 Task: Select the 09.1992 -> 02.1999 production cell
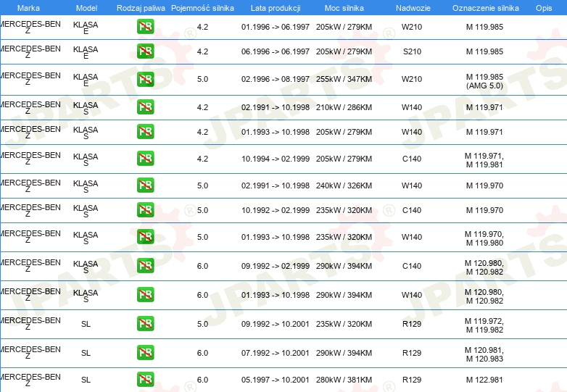(276, 266)
